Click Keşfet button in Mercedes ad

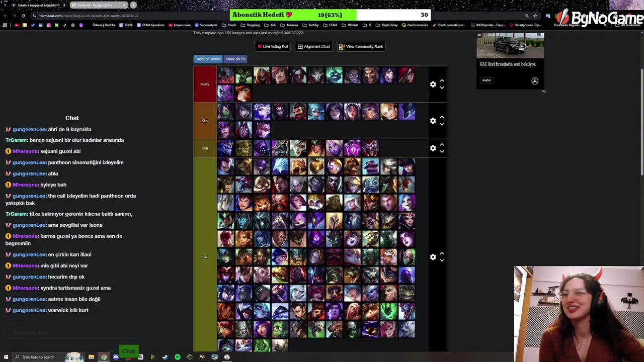[487, 80]
